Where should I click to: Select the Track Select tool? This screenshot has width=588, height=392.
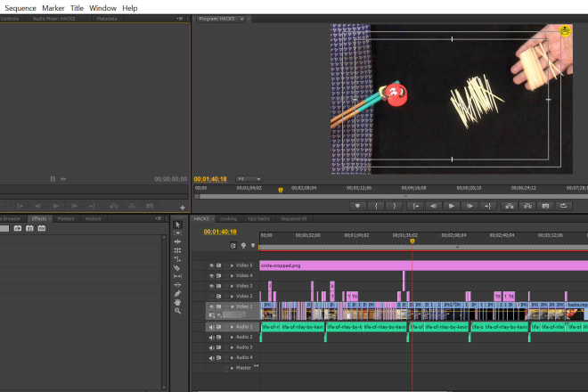pyautogui.click(x=178, y=233)
